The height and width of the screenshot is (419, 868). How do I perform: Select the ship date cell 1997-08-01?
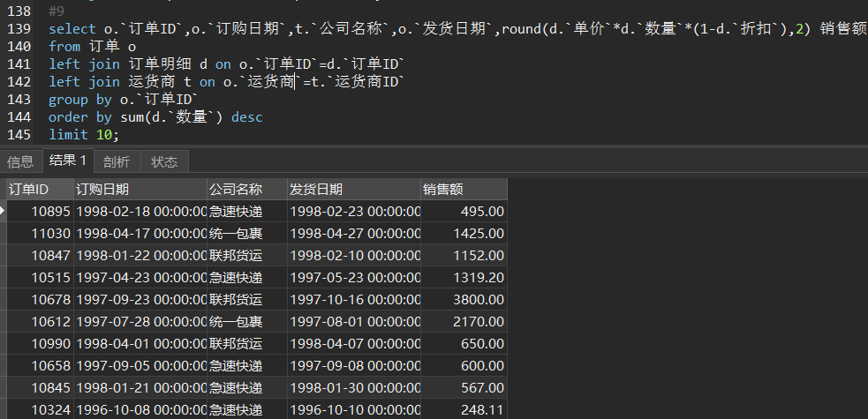354,322
